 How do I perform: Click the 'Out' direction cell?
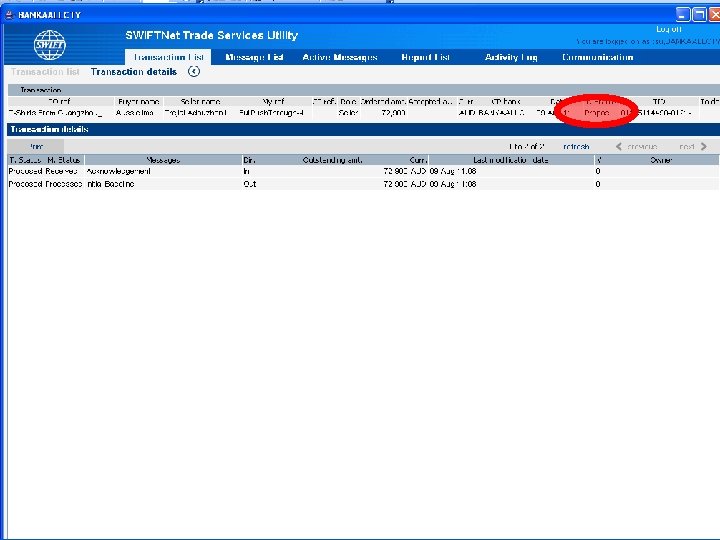tap(250, 184)
